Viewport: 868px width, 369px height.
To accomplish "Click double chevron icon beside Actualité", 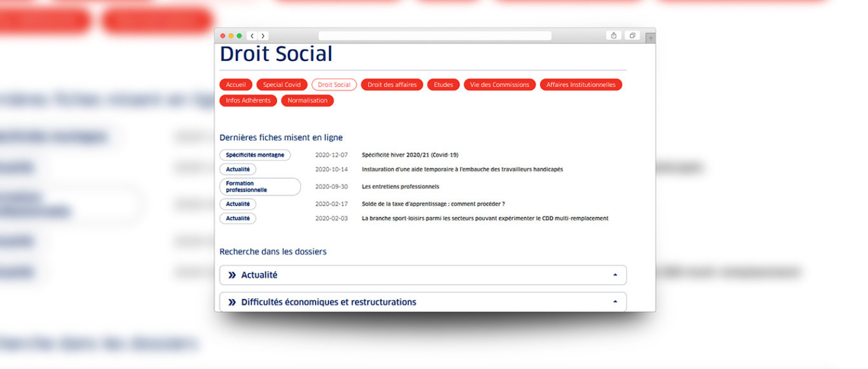I will (232, 275).
